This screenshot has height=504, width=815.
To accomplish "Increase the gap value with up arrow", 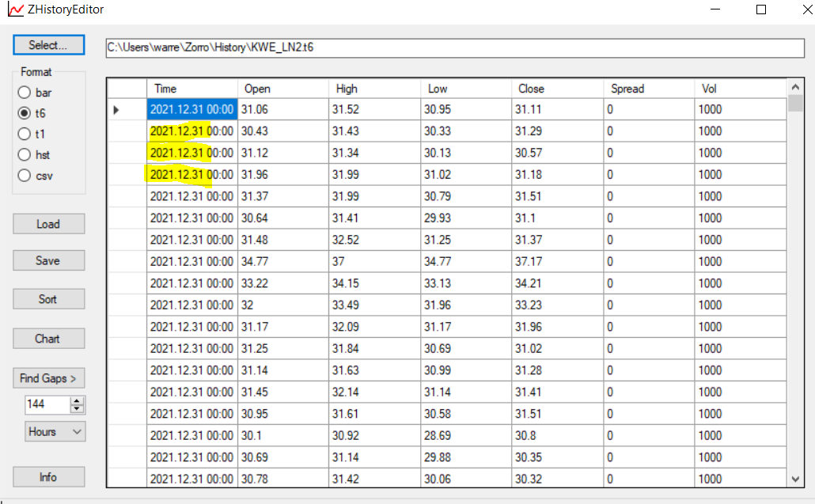I will (x=77, y=400).
